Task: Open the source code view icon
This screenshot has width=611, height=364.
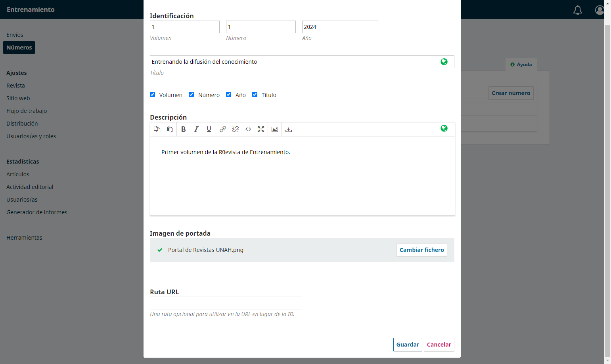Action: (x=248, y=129)
